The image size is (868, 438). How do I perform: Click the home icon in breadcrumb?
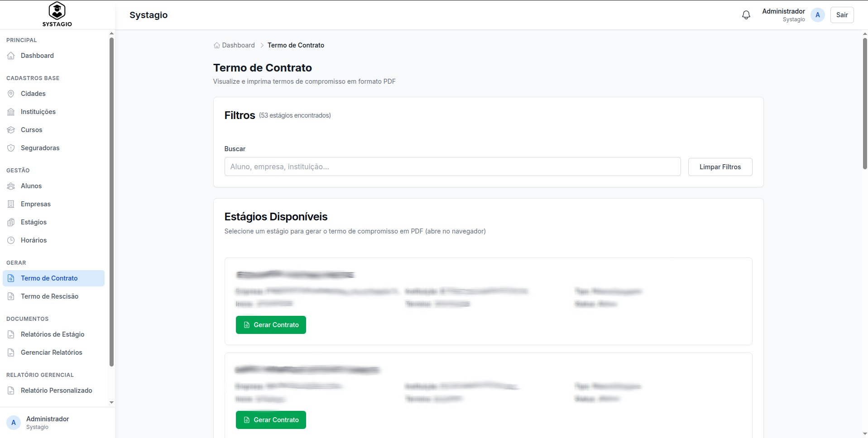[217, 45]
